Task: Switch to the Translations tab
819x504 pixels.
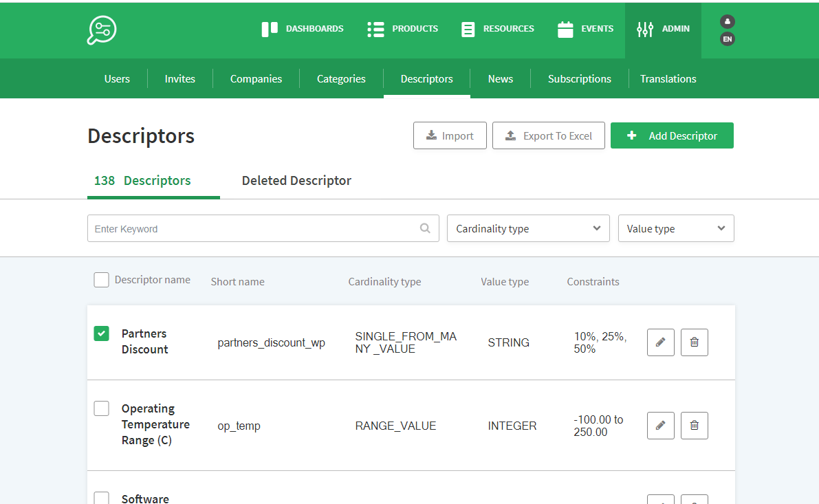Action: click(x=668, y=79)
